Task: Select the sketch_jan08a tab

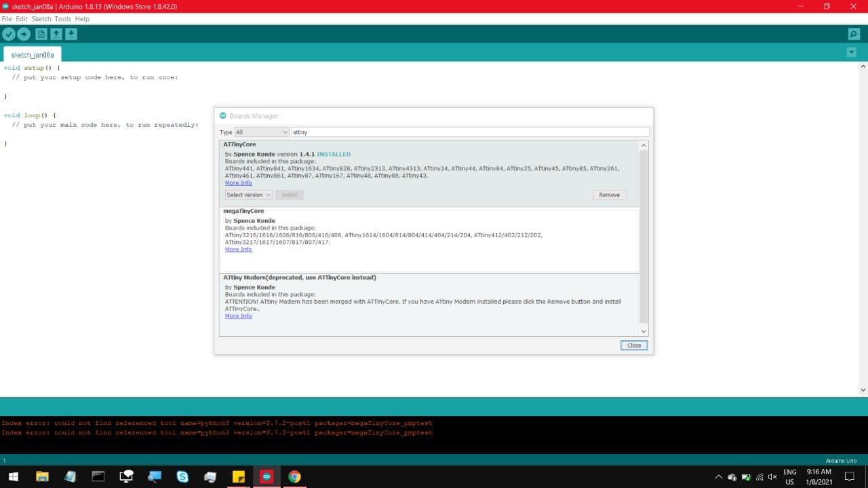Action: [x=33, y=55]
